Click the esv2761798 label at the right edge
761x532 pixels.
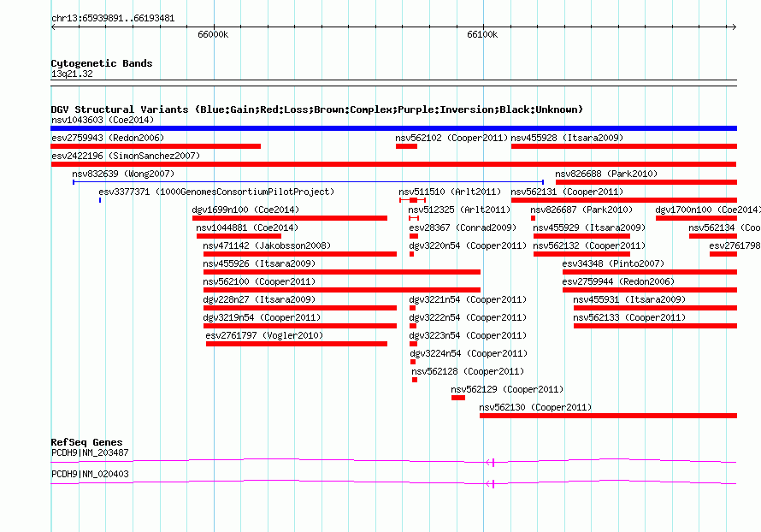point(734,245)
